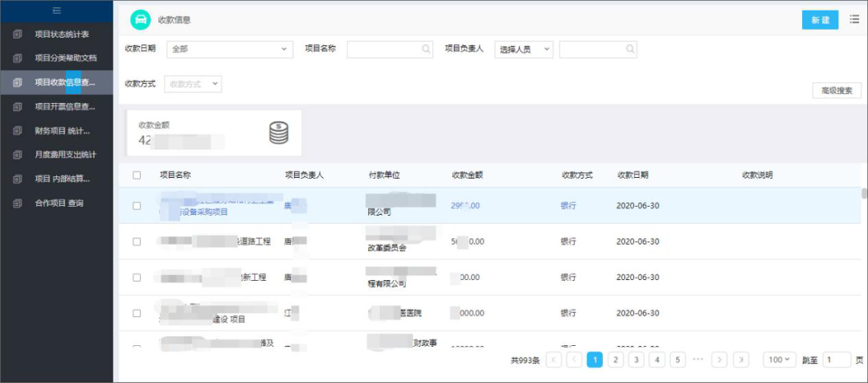
Task: Check the first row with 2020-06-30 银行
Action: (x=137, y=206)
